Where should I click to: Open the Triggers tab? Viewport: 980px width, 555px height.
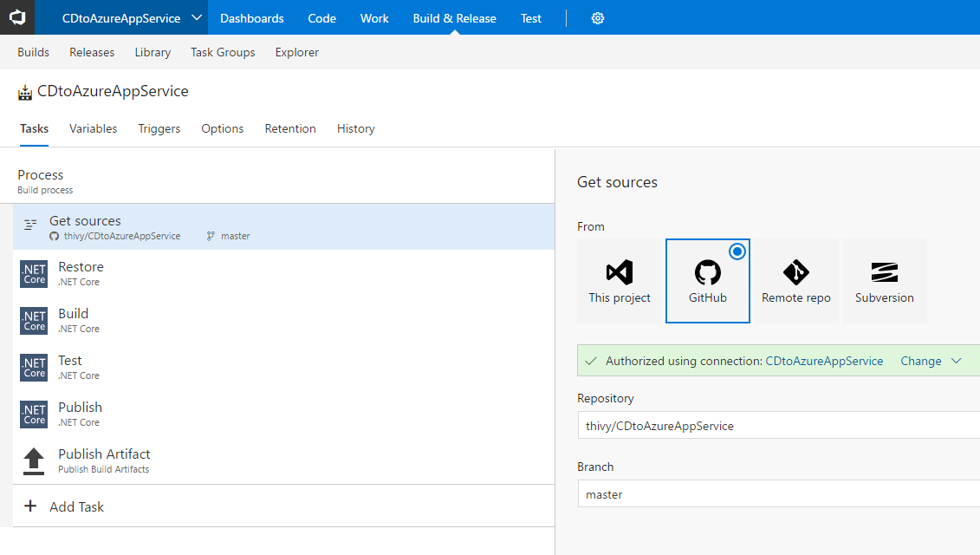pos(159,128)
